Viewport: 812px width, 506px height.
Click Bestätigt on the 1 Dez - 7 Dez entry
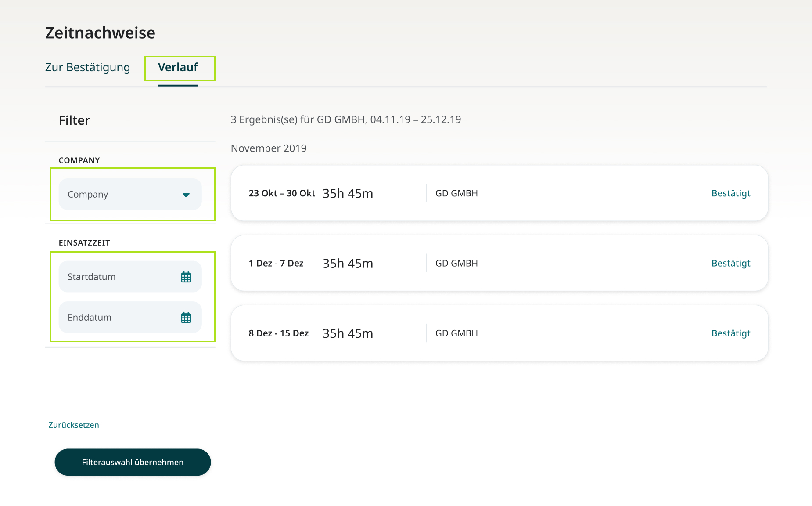tap(731, 263)
